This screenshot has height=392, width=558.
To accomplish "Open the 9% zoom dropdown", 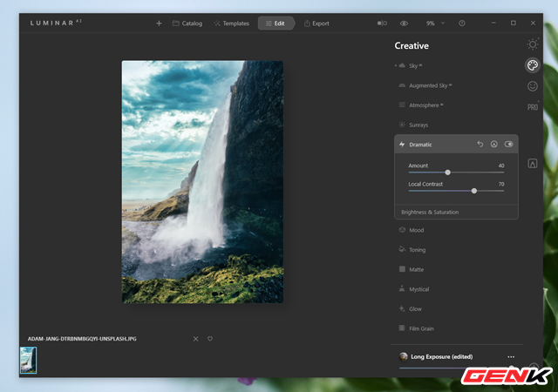I will click(435, 24).
